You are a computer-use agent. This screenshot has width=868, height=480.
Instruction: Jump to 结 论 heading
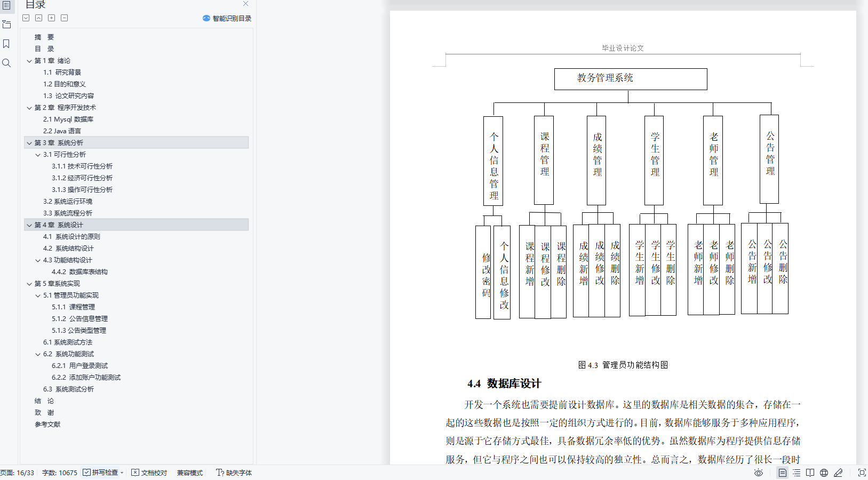click(44, 401)
